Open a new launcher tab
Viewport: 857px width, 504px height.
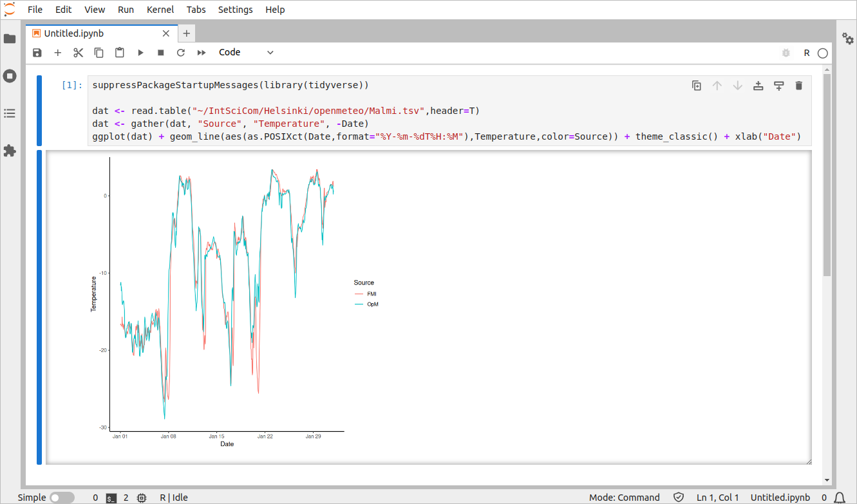click(x=186, y=33)
